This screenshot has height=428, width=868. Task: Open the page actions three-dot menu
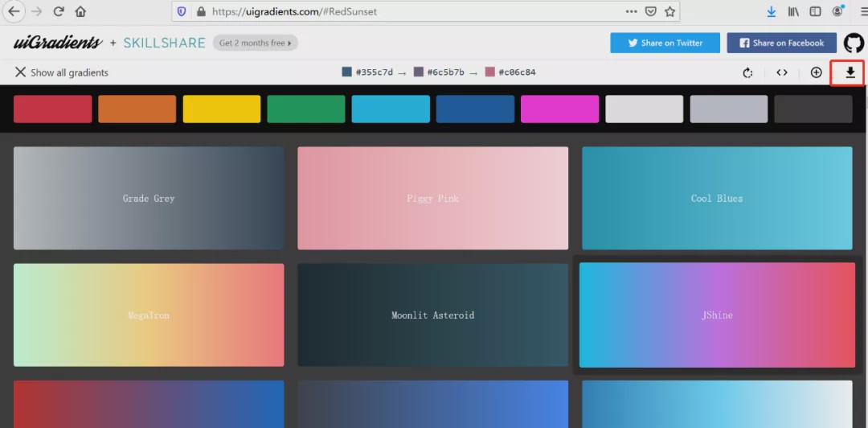pos(631,11)
